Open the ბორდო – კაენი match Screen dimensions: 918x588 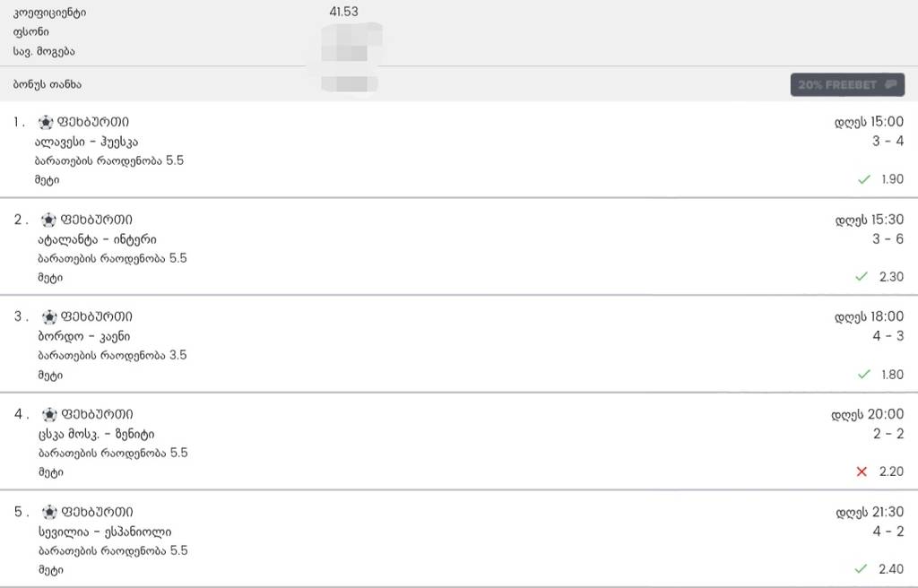[83, 337]
